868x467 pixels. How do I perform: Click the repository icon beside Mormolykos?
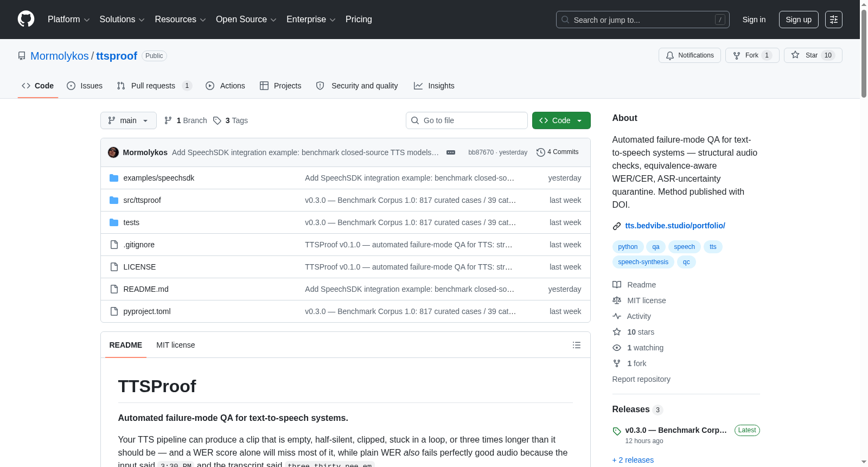22,56
